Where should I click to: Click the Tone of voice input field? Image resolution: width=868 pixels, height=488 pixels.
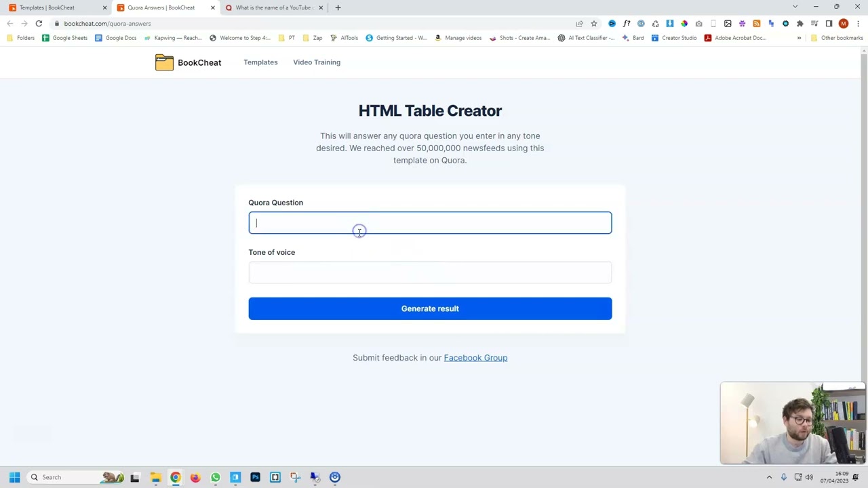tap(430, 272)
